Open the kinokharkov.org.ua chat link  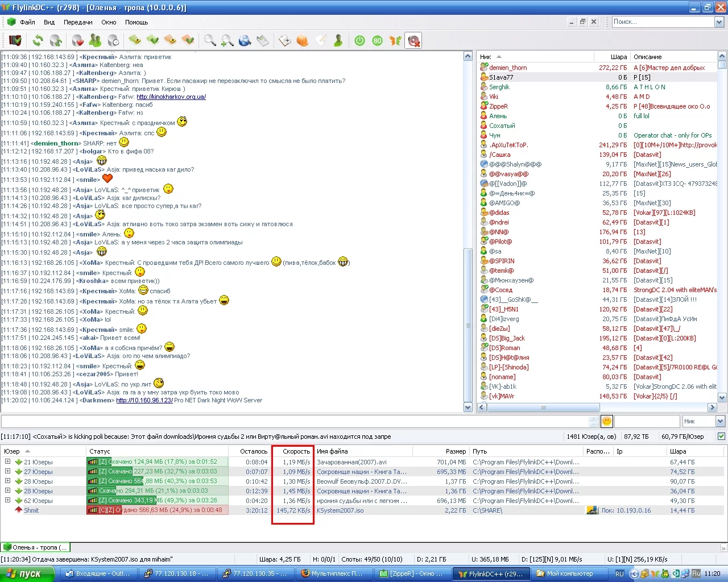(x=171, y=97)
